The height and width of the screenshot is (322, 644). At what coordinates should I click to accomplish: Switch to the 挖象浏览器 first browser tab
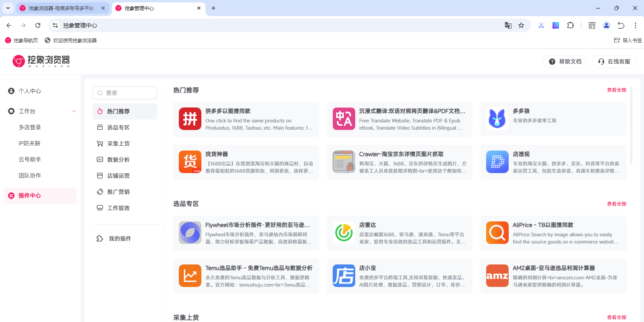(x=61, y=8)
